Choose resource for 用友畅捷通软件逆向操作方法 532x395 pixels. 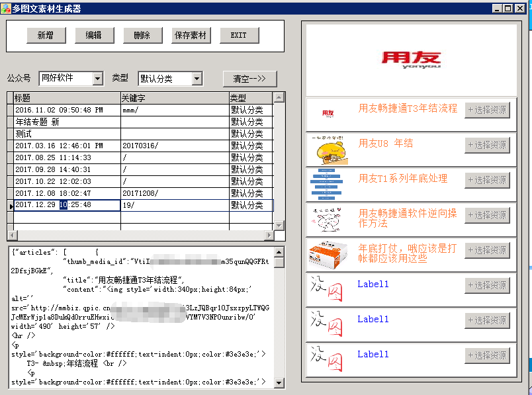pos(487,215)
